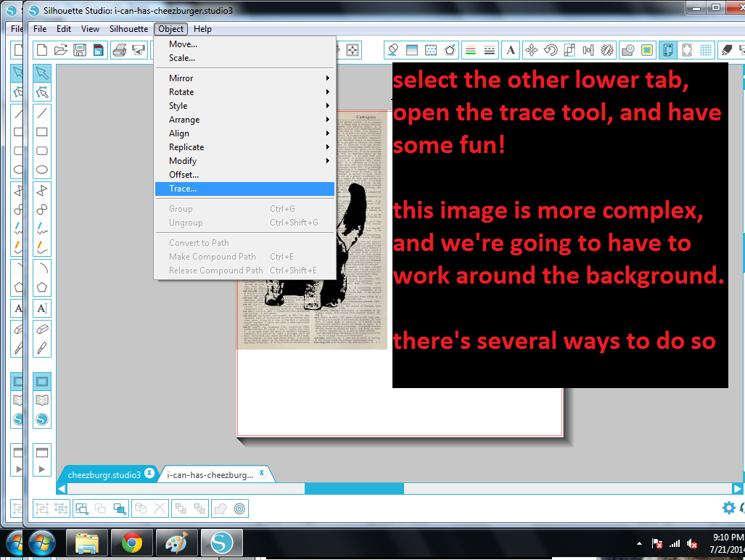Expand the Style submenu
This screenshot has height=560, width=745.
click(x=244, y=105)
